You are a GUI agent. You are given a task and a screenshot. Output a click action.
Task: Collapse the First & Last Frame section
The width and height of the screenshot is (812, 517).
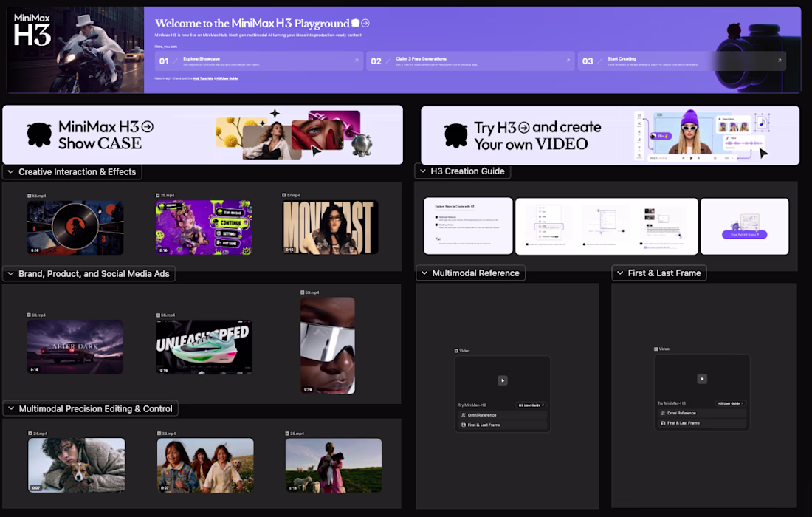(620, 273)
